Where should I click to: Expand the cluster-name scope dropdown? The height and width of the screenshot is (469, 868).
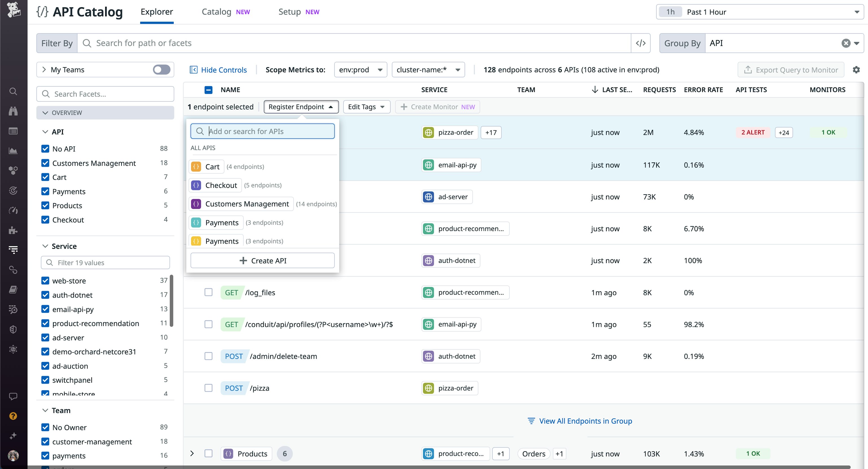pyautogui.click(x=428, y=70)
